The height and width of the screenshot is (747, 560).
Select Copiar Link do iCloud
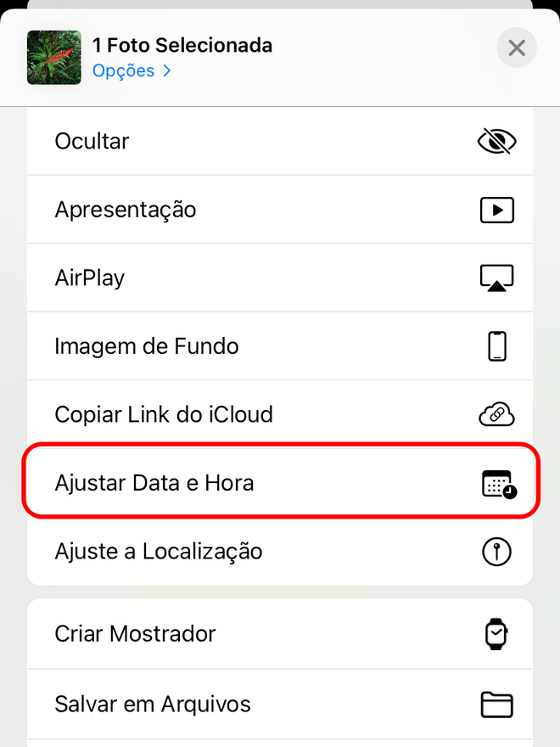[x=280, y=414]
